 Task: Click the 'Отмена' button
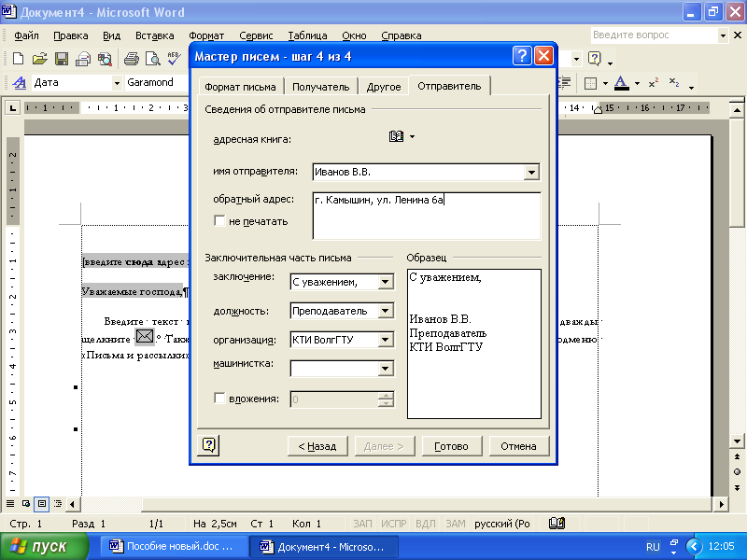518,446
